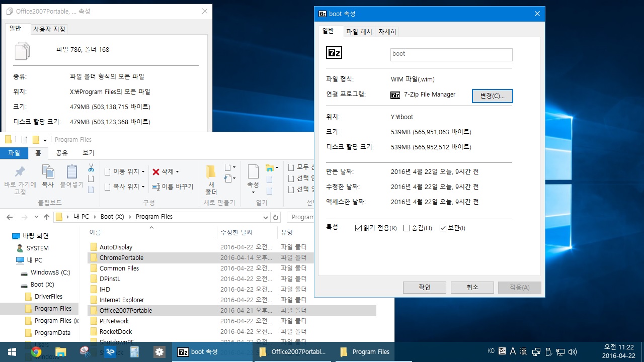The height and width of the screenshot is (362, 644).
Task: Toggle the Hidden (숨김) checkbox
Action: pos(407,228)
